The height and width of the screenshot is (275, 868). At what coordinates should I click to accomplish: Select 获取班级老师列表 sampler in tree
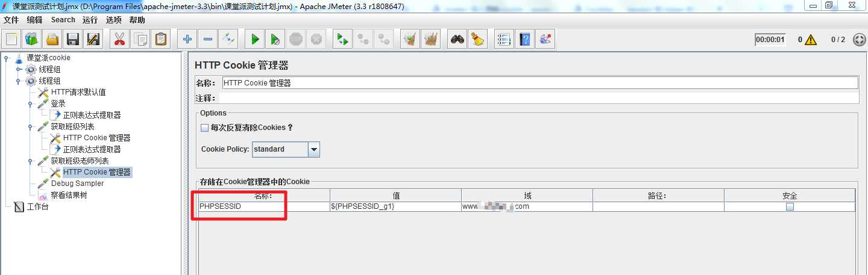point(80,161)
